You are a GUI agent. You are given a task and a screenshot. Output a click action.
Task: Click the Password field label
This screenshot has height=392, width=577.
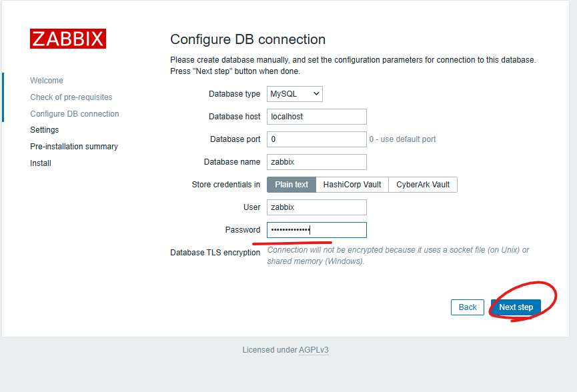click(x=243, y=230)
